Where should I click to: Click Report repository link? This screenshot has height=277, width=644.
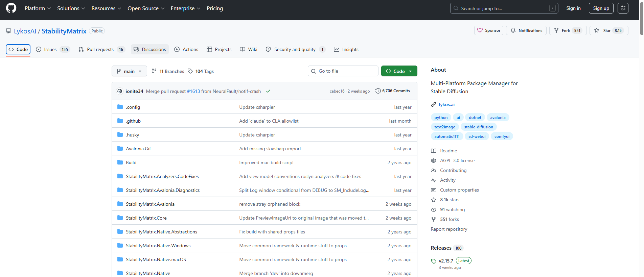click(x=449, y=229)
